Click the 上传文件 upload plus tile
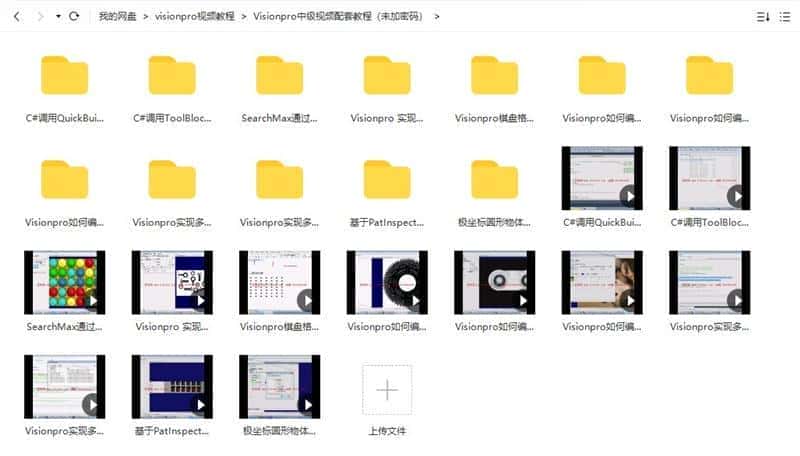 pos(387,390)
